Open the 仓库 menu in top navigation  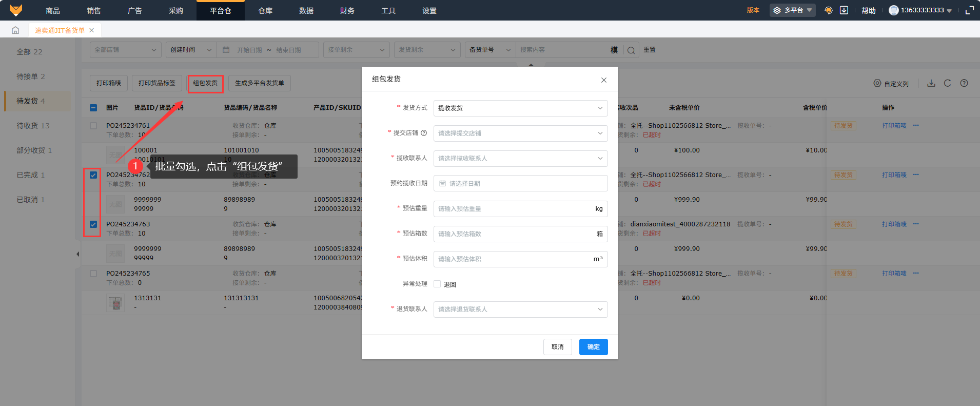(x=265, y=11)
